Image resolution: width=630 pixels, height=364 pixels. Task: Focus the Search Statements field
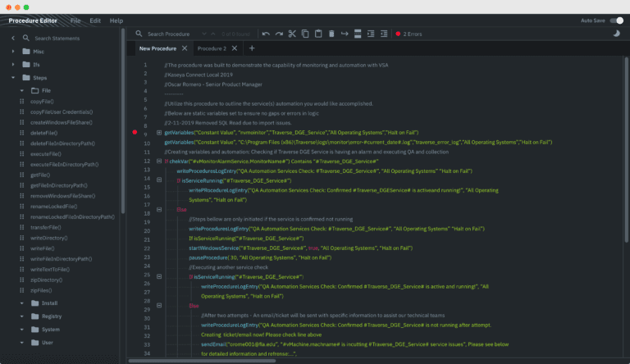57,39
